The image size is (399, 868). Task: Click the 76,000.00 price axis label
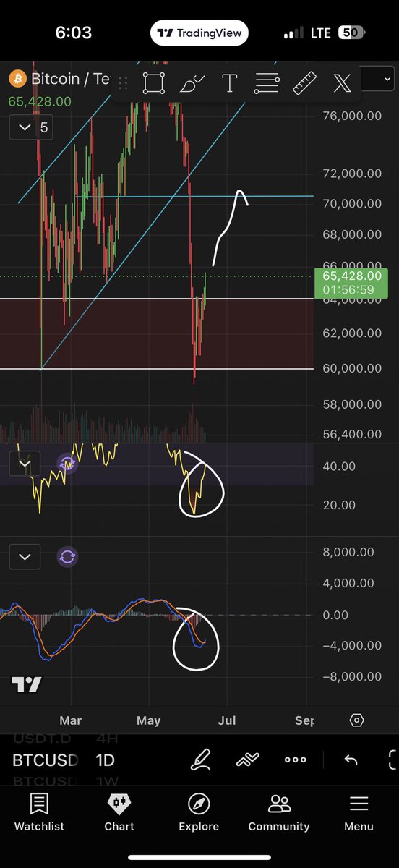coord(352,116)
